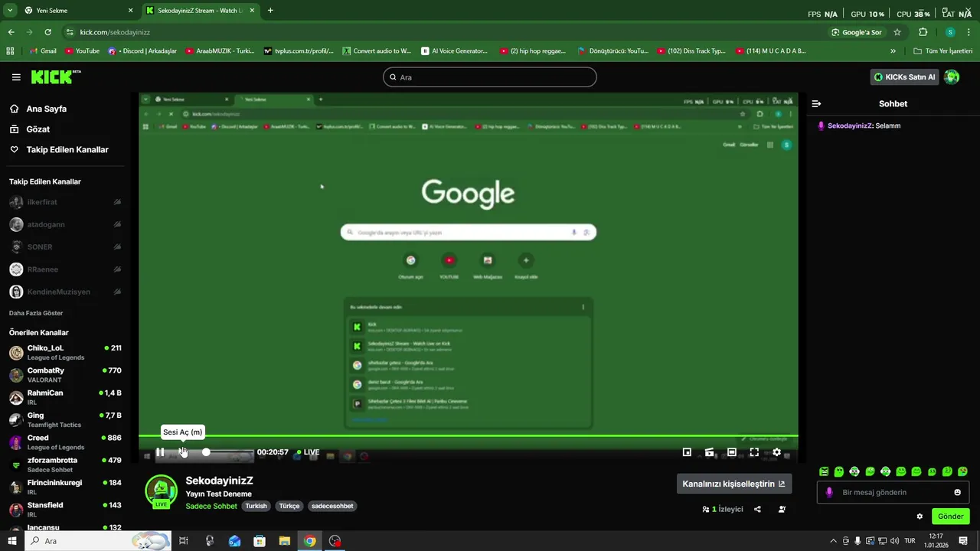Screen dimensions: 980x551
Task: Send chat message with Gönder button
Action: click(x=951, y=517)
